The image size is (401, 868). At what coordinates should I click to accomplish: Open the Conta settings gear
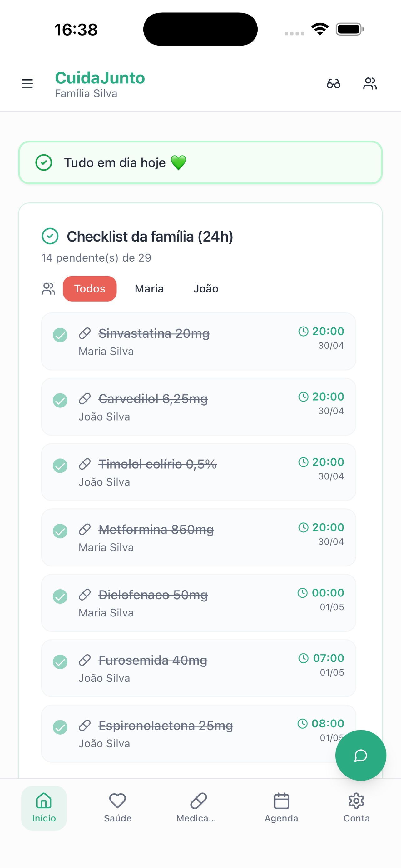pos(356,808)
